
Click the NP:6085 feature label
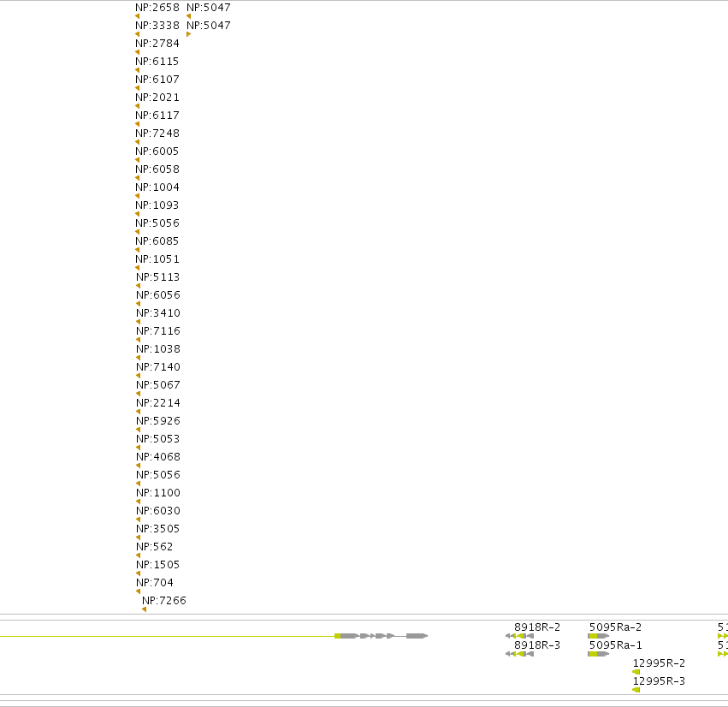(157, 241)
